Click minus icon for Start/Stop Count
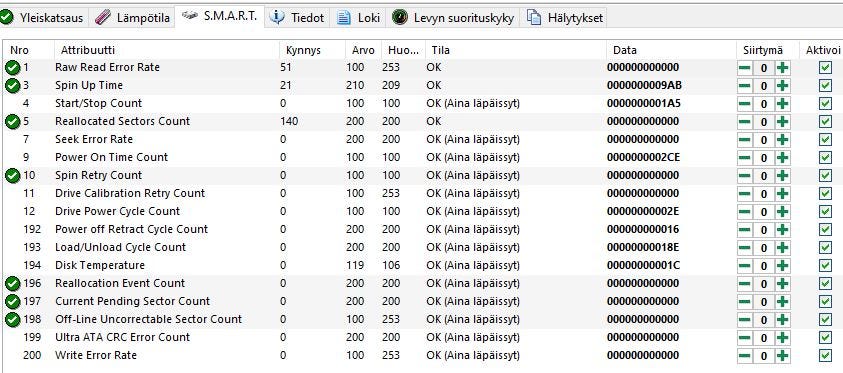 click(745, 104)
